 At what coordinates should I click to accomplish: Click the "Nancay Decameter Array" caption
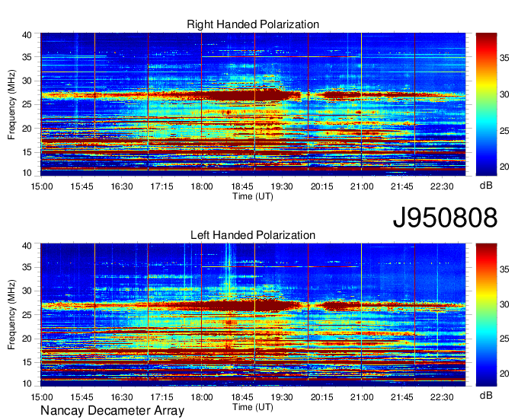point(112,410)
